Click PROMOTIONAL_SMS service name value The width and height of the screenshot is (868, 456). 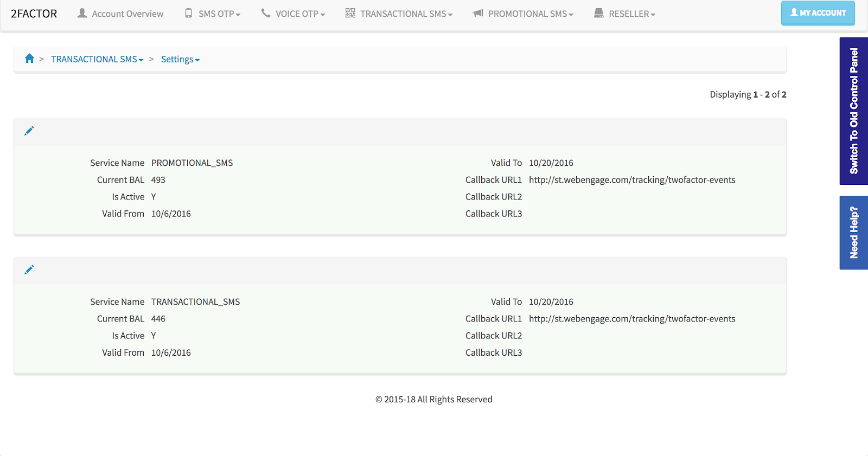192,163
